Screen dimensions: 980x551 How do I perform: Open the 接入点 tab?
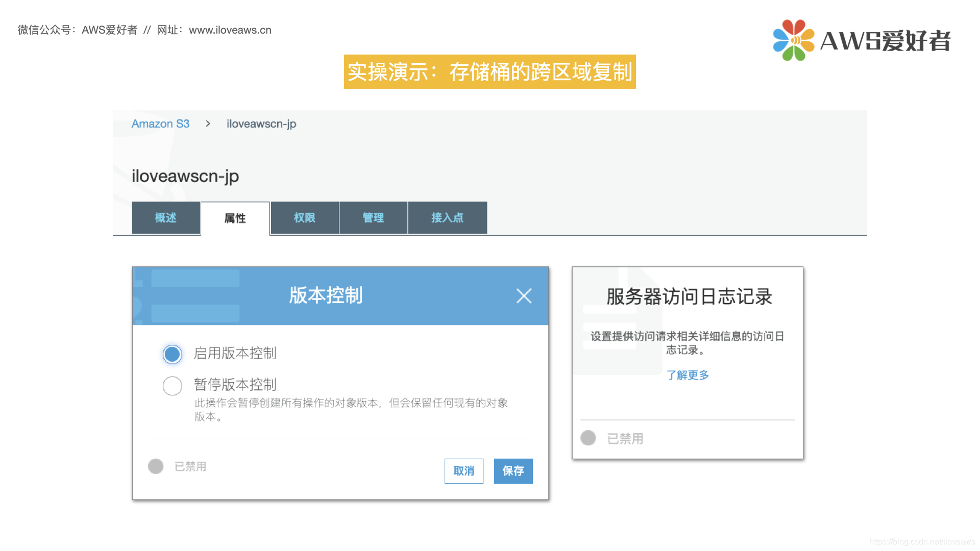point(447,218)
